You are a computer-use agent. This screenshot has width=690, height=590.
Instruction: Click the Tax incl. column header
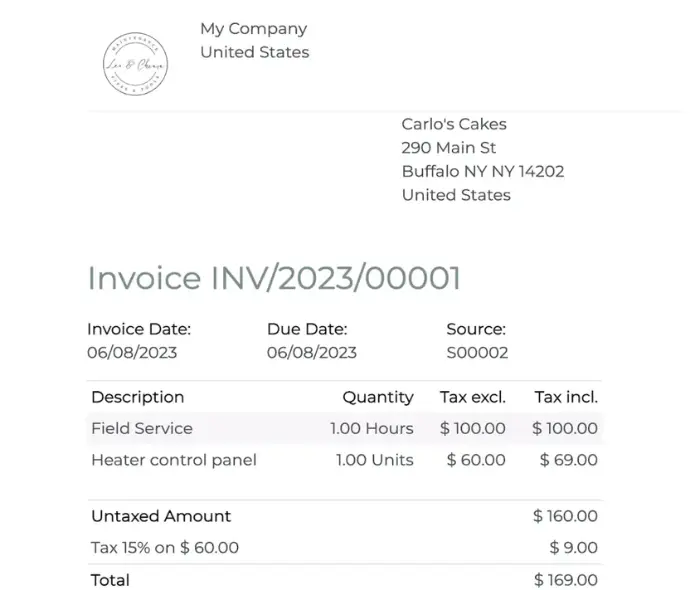click(x=566, y=397)
